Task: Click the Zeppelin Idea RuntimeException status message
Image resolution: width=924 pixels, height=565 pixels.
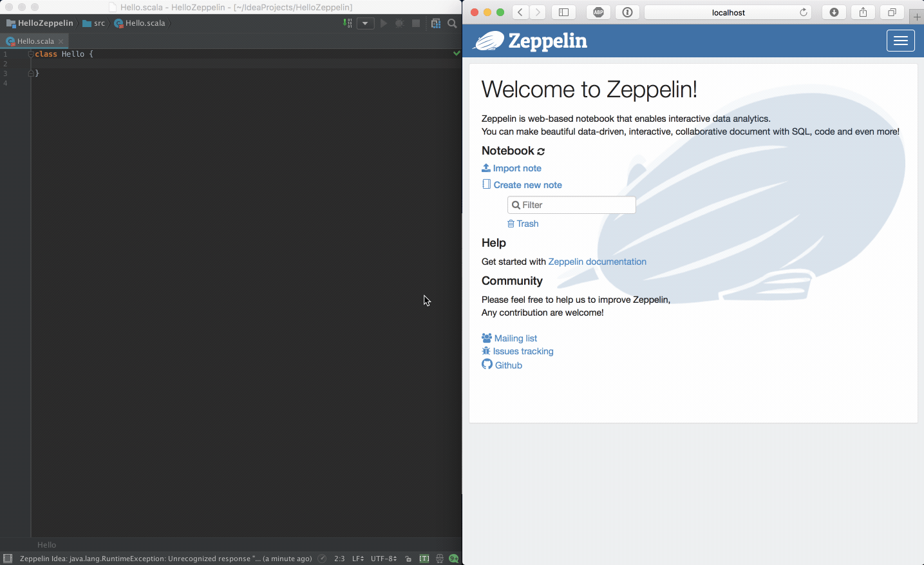Action: [x=166, y=559]
